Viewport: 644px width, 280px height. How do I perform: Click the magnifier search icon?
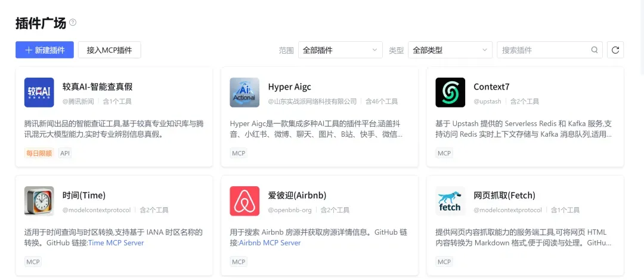point(594,50)
